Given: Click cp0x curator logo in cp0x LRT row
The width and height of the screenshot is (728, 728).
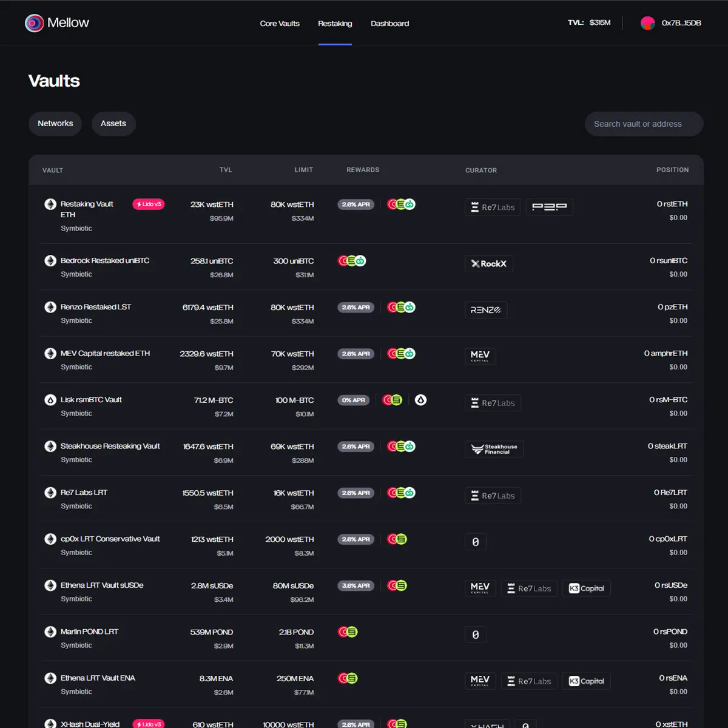Looking at the screenshot, I should click(x=476, y=542).
